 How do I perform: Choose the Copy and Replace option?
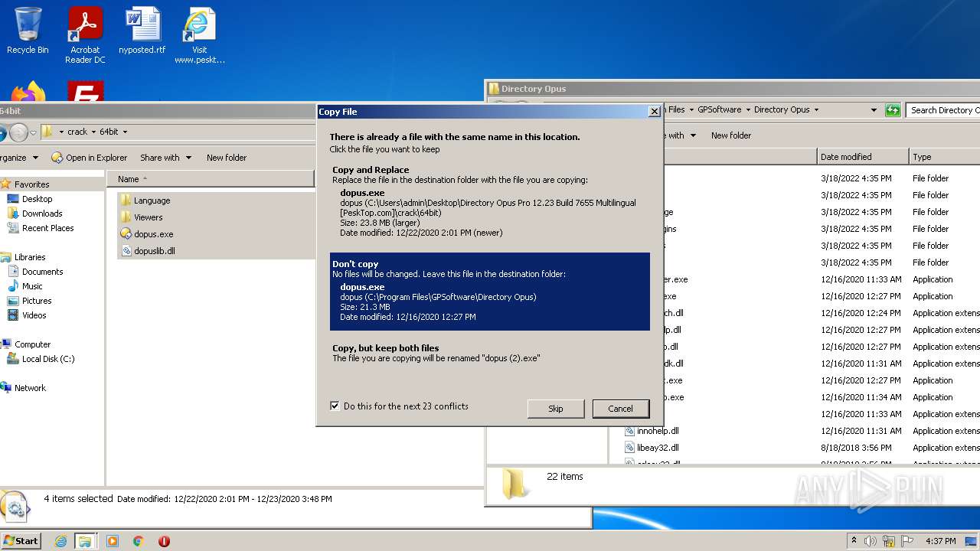pos(490,203)
